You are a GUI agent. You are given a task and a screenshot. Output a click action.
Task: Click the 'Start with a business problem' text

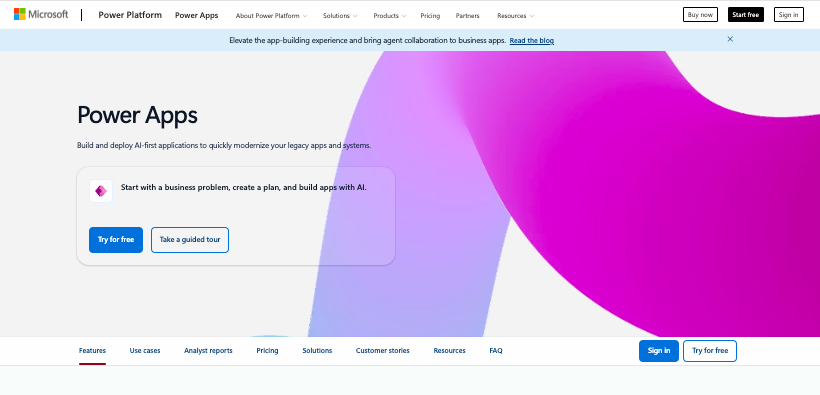click(244, 187)
